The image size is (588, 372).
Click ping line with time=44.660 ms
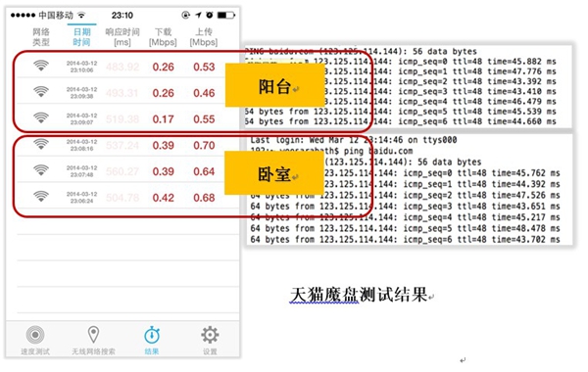(401, 121)
